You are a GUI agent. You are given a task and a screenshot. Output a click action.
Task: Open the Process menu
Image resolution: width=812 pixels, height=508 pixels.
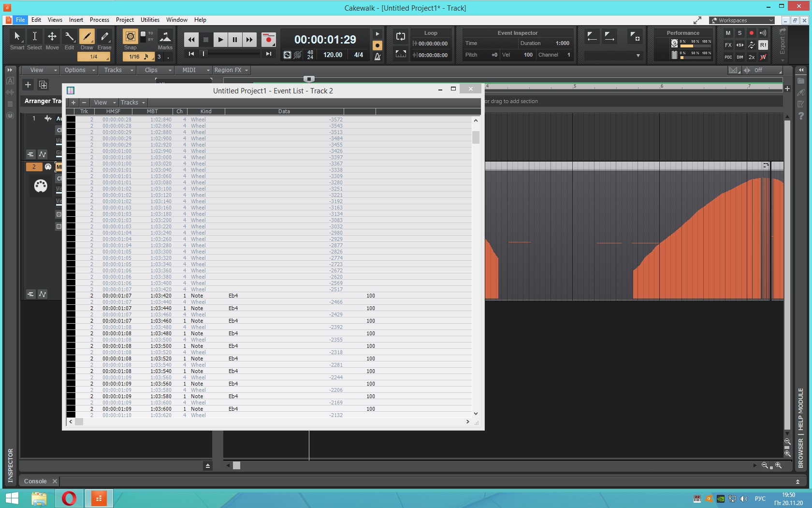point(99,20)
